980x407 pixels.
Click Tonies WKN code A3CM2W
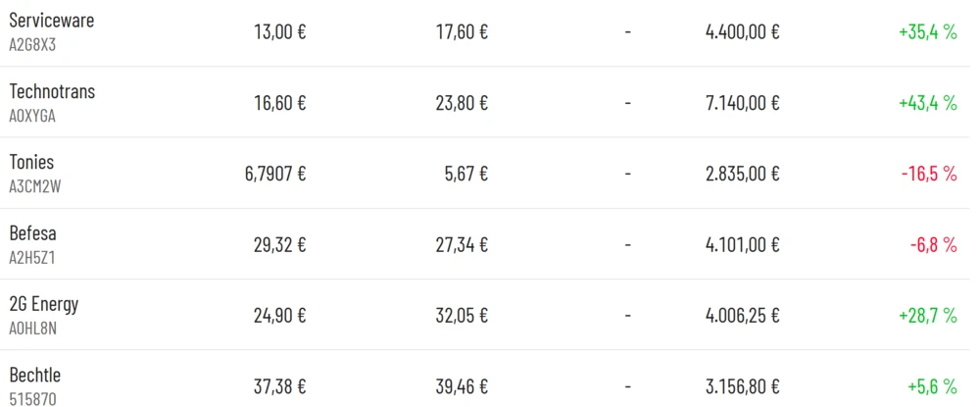[34, 186]
